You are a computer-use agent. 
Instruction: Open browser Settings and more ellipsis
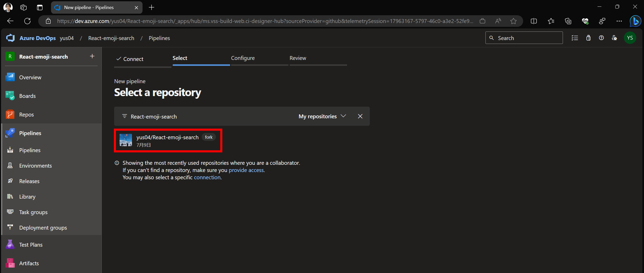pyautogui.click(x=619, y=21)
